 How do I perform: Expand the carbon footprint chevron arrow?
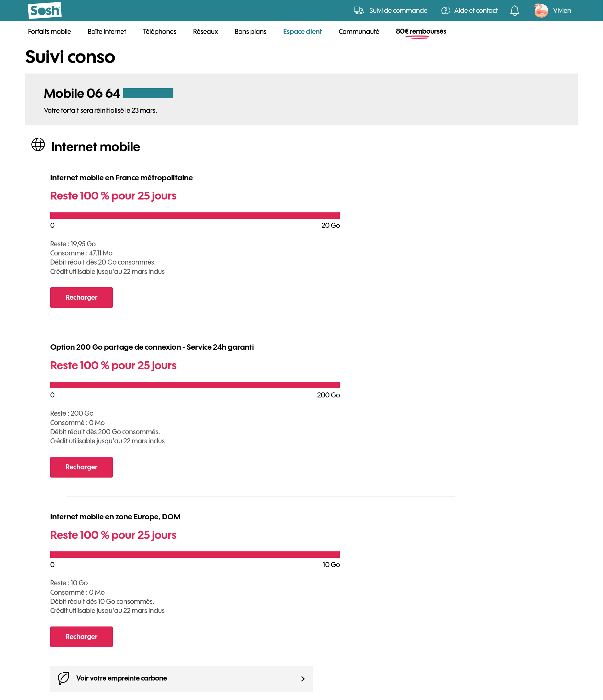[x=303, y=679]
